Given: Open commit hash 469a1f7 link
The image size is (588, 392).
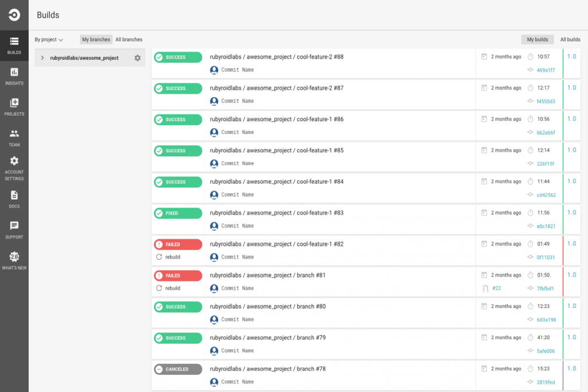Looking at the screenshot, I should coord(546,70).
